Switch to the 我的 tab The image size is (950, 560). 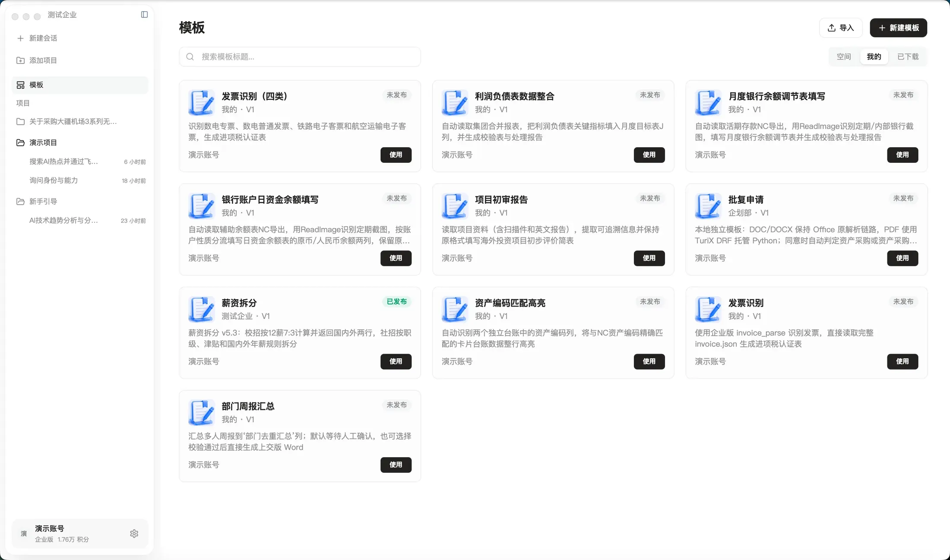click(x=874, y=57)
